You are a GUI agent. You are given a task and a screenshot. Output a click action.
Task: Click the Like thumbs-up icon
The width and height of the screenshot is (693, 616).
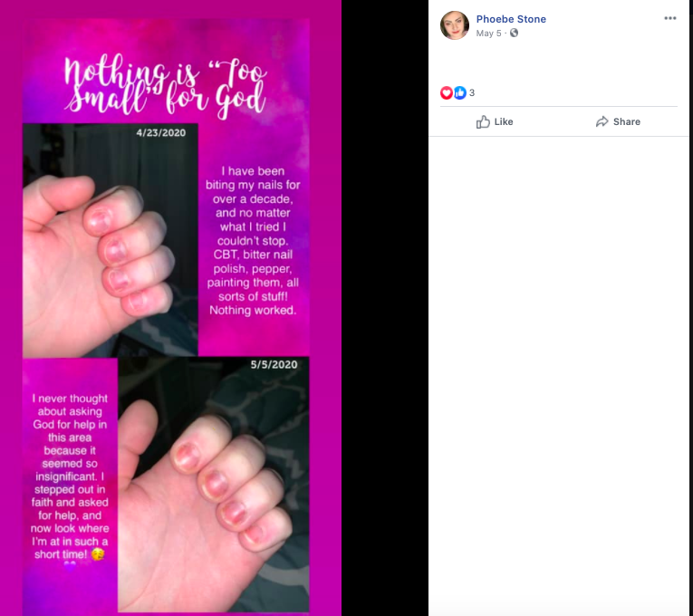click(483, 121)
